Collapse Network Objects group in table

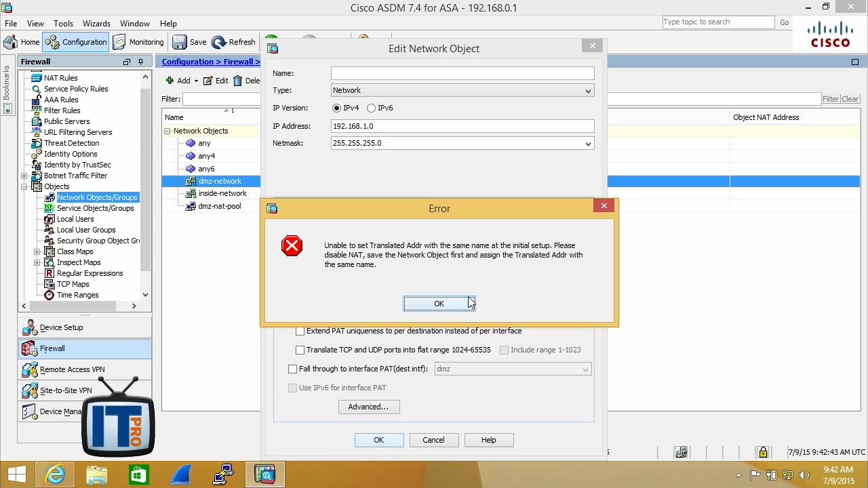tap(167, 131)
